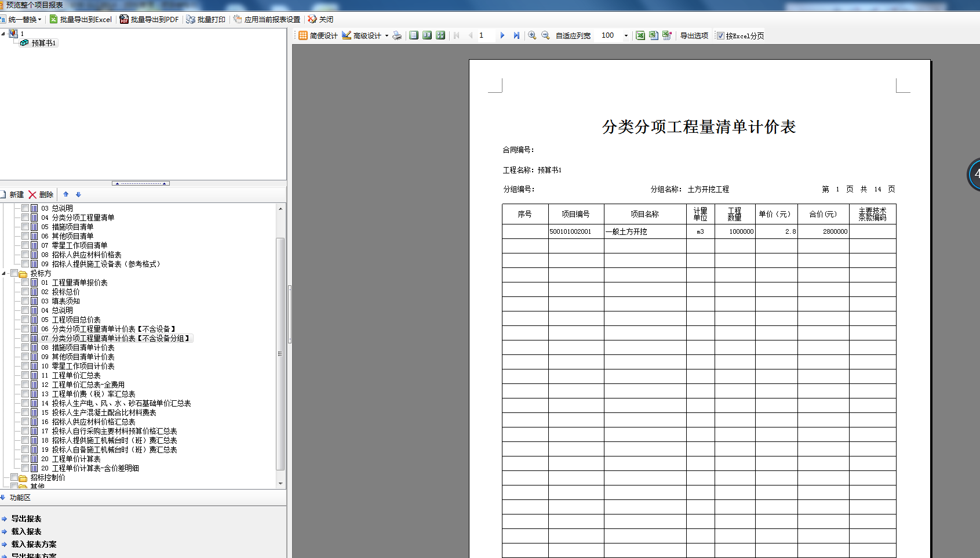
Task: Go to next page arrow
Action: point(502,35)
